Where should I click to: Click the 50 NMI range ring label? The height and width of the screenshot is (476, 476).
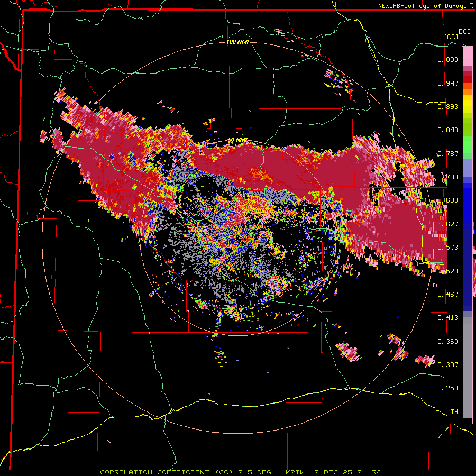[237, 140]
